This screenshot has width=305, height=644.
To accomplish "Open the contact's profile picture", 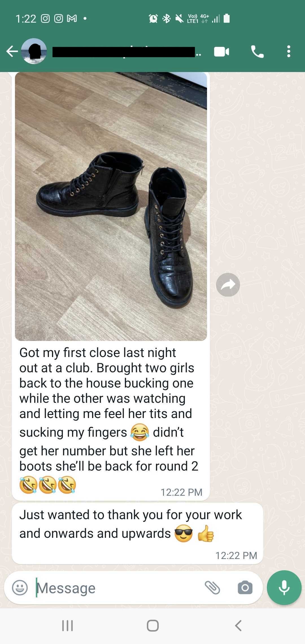I will pyautogui.click(x=34, y=51).
